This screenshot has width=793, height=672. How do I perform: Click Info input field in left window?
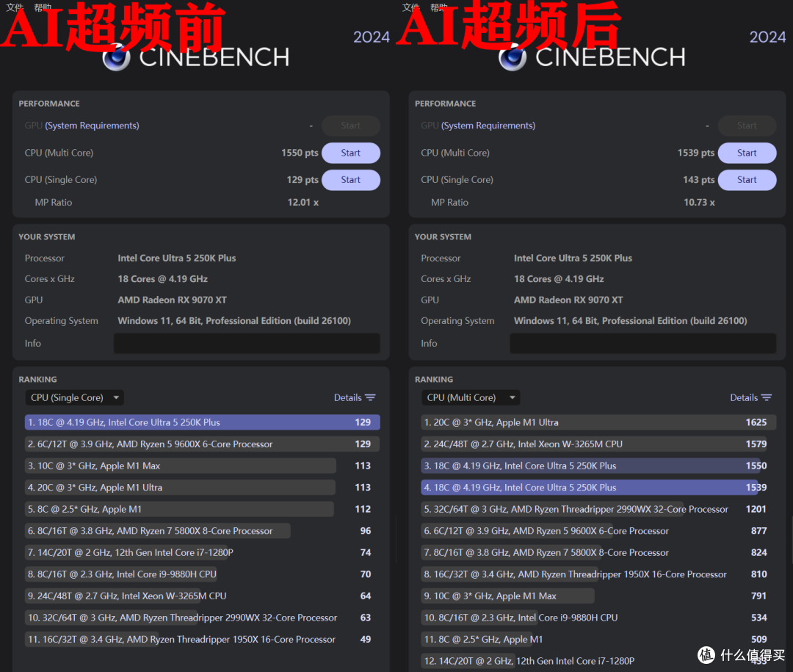tap(247, 343)
